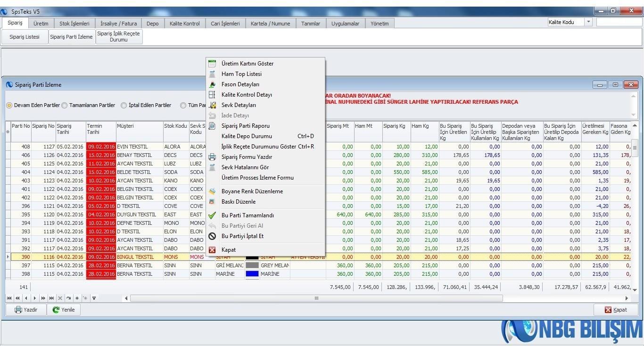Select the BENAY TEKSTIL customer cell

pyautogui.click(x=140, y=155)
